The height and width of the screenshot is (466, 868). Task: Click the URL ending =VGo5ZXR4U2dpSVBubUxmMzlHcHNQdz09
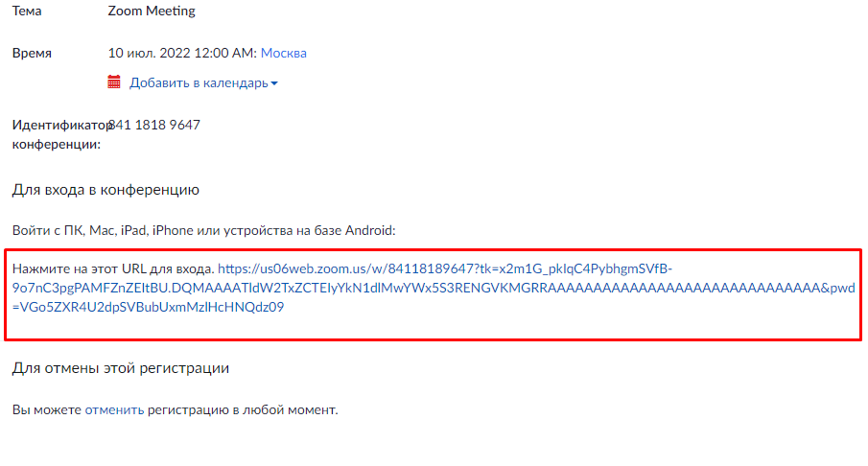coord(148,307)
